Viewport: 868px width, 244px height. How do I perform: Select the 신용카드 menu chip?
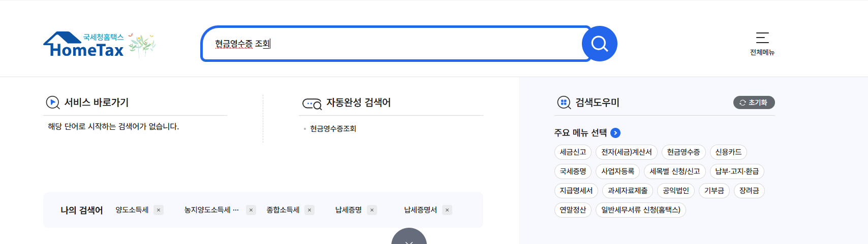pos(728,152)
